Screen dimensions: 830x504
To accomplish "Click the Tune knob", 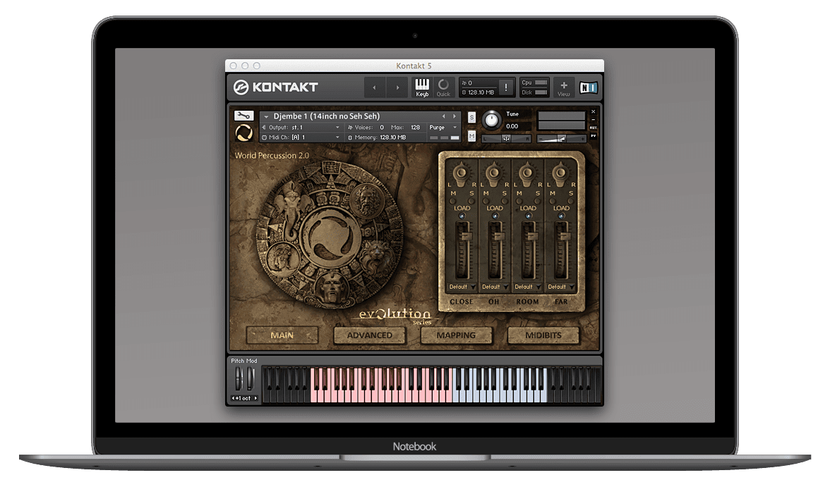I will click(492, 120).
